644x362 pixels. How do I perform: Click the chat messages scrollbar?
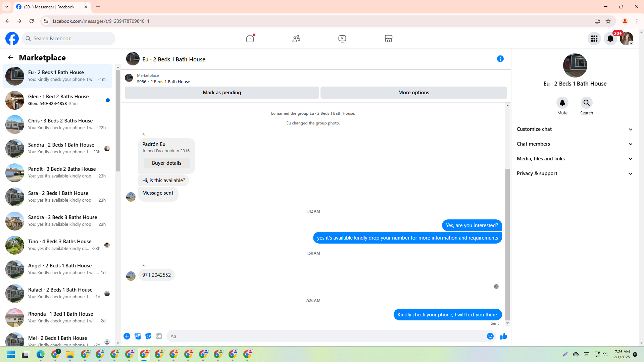(507, 244)
